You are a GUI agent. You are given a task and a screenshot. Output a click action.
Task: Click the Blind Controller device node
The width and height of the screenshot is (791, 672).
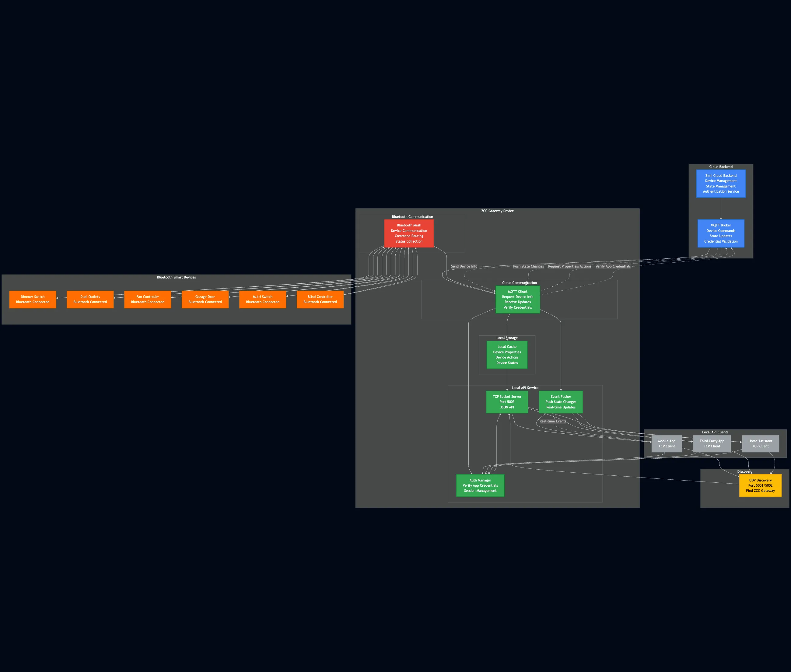320,299
